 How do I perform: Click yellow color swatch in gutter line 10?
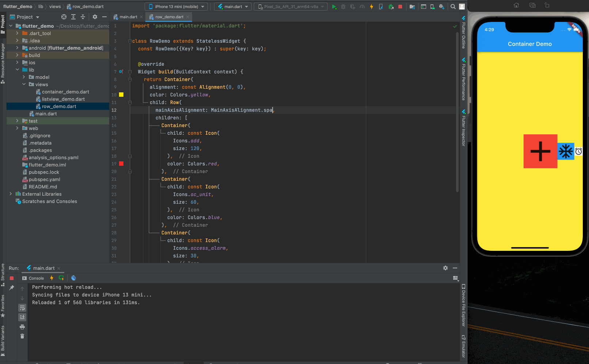coord(121,95)
